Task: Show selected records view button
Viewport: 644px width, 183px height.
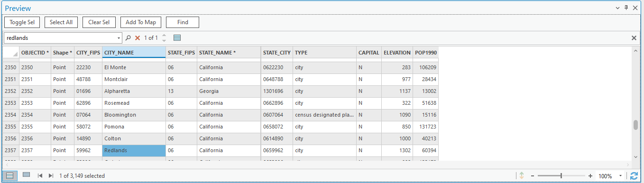Action: click(26, 175)
